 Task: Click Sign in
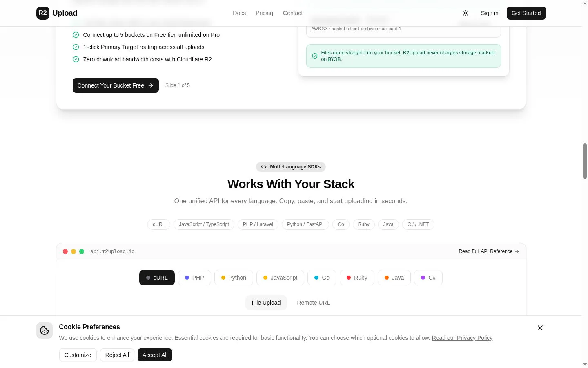[x=490, y=13]
